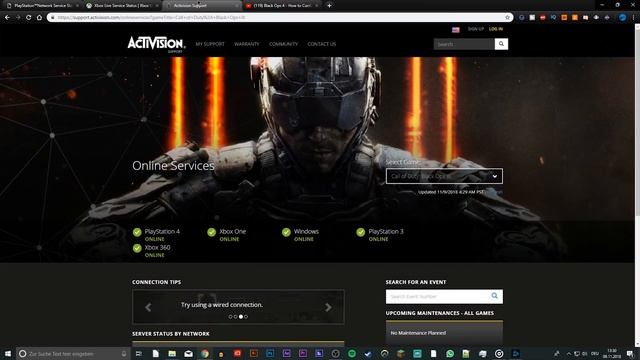
Task: Open the blue Chrome profile avatar
Action: click(x=622, y=18)
